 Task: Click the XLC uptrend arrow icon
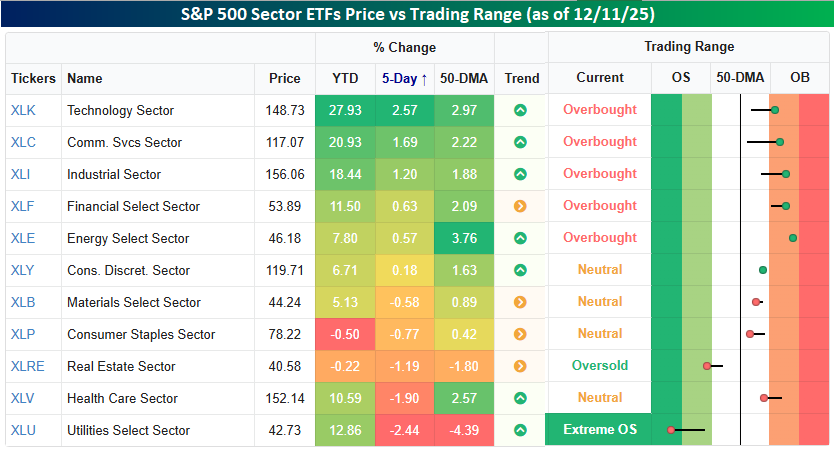(x=520, y=142)
